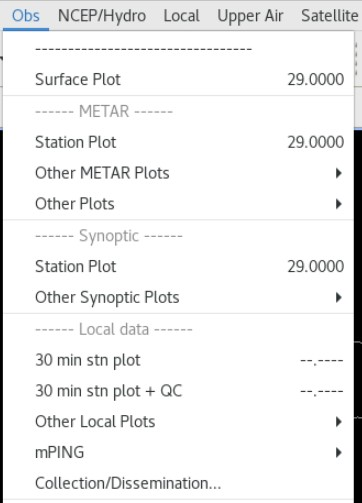Select 30 min stn plot entry
This screenshot has width=362, height=503.
tap(178, 360)
